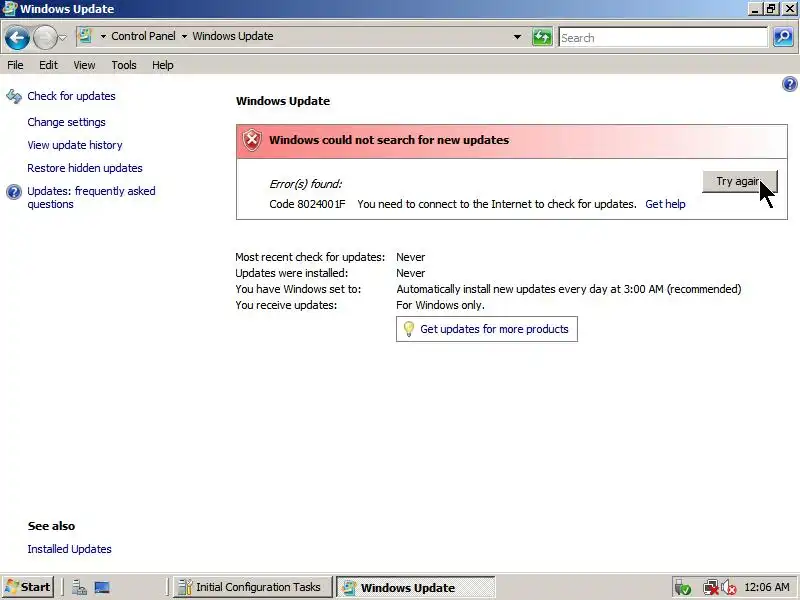Click the network disconnected tray icon
The width and height of the screenshot is (800, 600).
[x=710, y=588]
